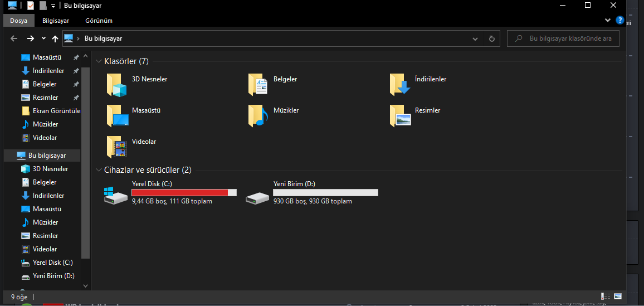
Task: Click the scroll down arrow in navigation pane
Action: (x=85, y=285)
